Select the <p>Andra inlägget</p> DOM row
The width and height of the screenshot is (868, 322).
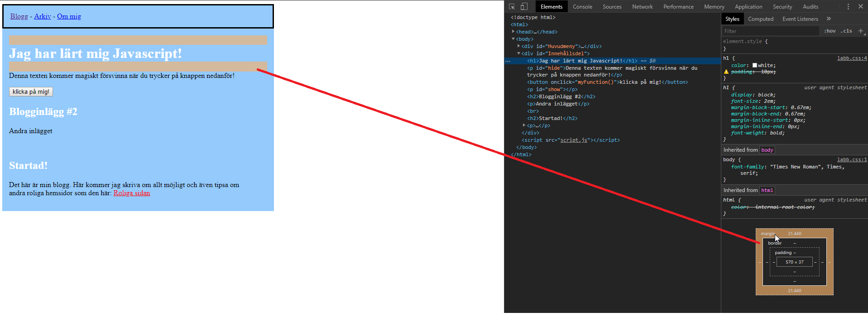(x=613, y=104)
